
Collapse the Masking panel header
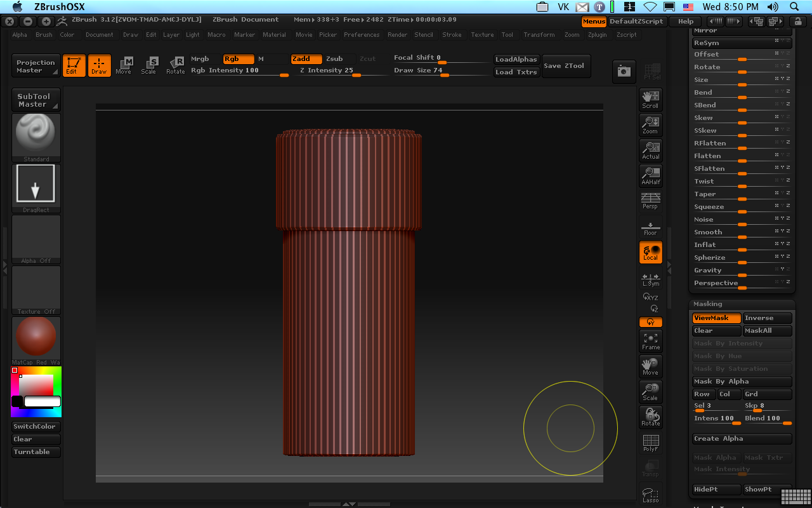click(x=708, y=304)
